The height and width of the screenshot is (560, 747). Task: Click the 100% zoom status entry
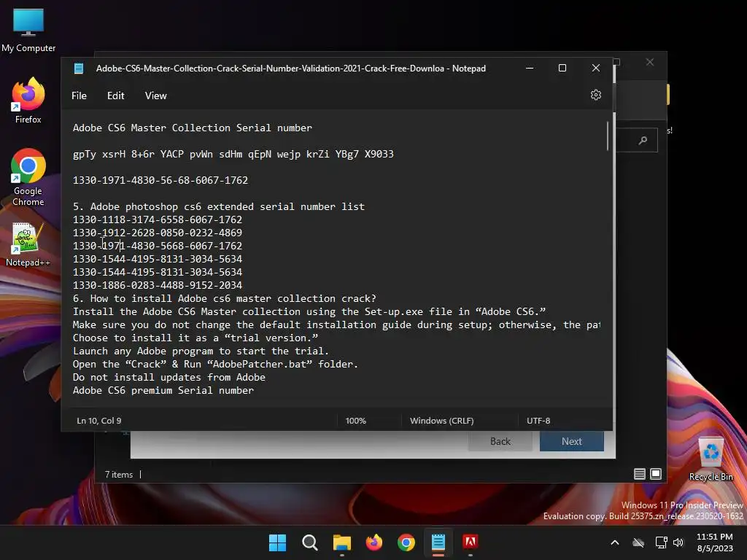point(356,421)
